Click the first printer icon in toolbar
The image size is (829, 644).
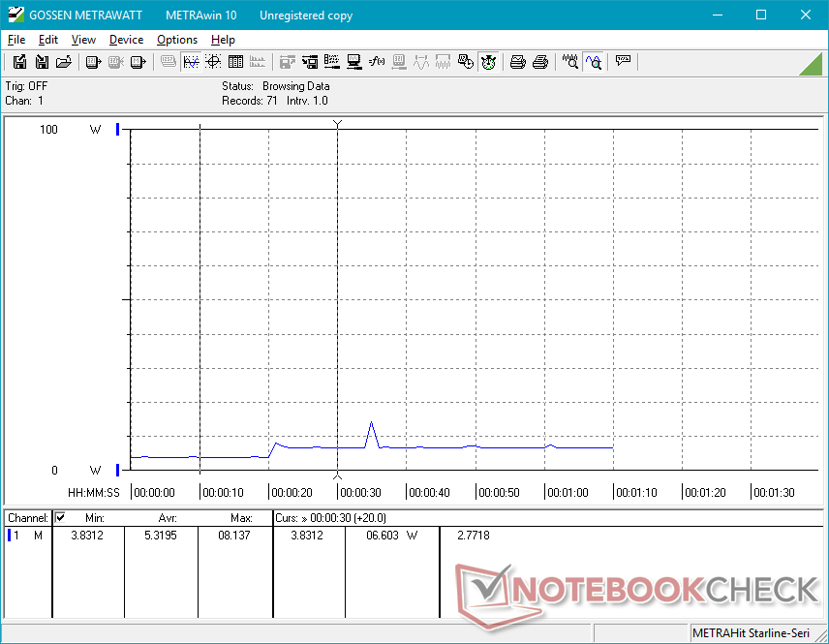coord(518,62)
